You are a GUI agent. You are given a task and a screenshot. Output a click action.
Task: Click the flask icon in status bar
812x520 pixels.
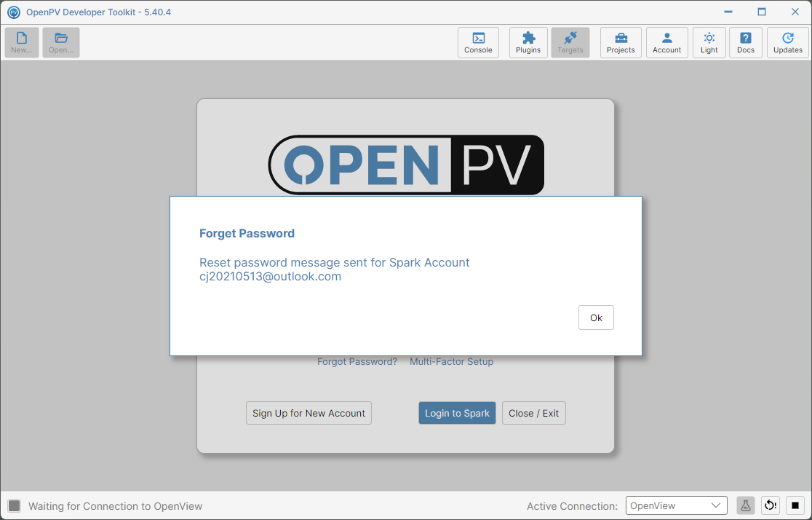(x=745, y=505)
